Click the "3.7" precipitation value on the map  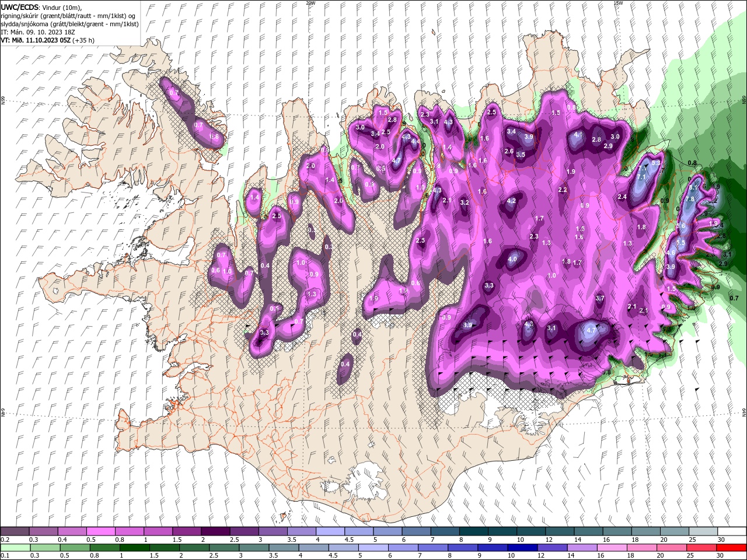[x=599, y=298]
